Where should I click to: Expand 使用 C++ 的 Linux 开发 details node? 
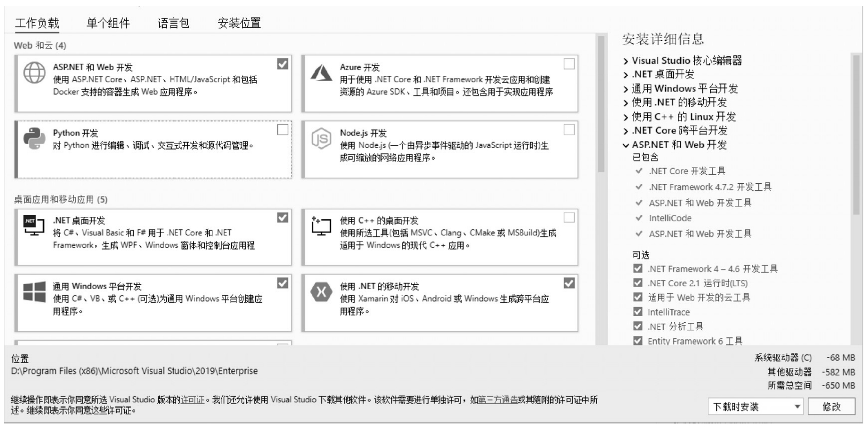[x=626, y=118]
